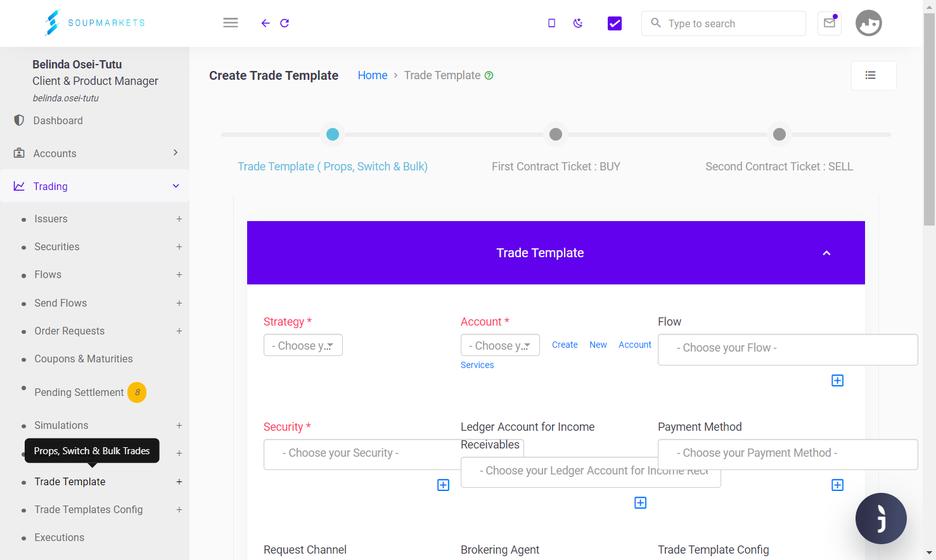Click the search magnifier icon
The height and width of the screenshot is (560, 936).
coord(656,23)
